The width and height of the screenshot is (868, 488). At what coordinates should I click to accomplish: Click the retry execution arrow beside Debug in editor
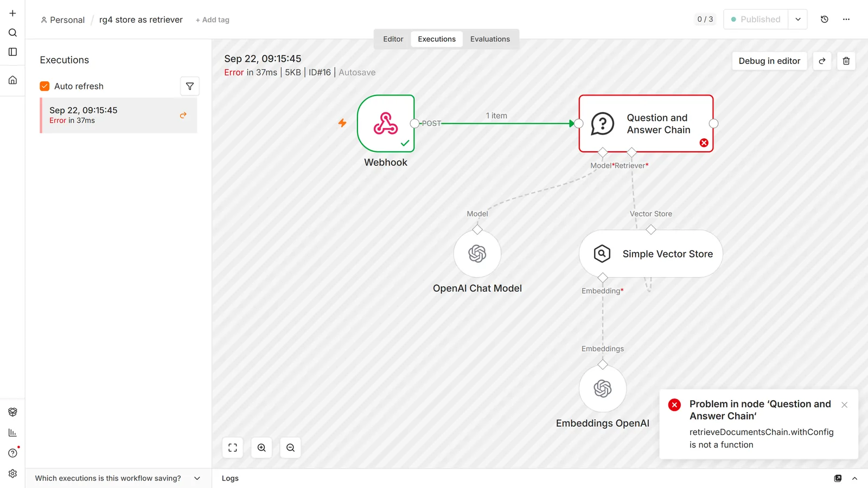coord(822,61)
